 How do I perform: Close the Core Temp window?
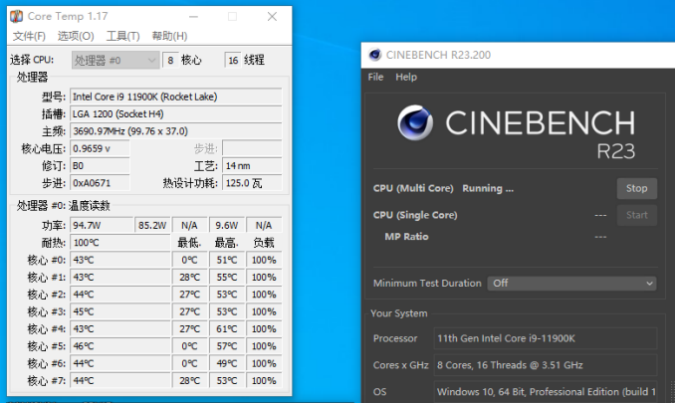pyautogui.click(x=272, y=17)
